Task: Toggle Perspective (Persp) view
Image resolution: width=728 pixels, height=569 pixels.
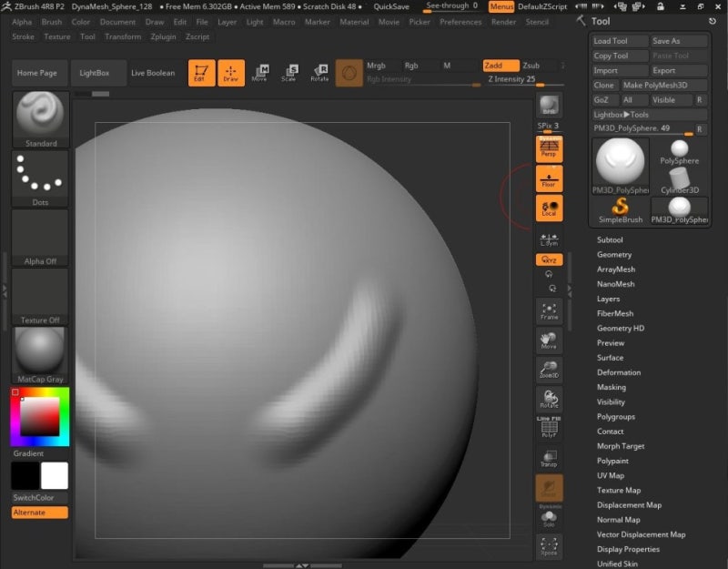Action: pyautogui.click(x=550, y=149)
